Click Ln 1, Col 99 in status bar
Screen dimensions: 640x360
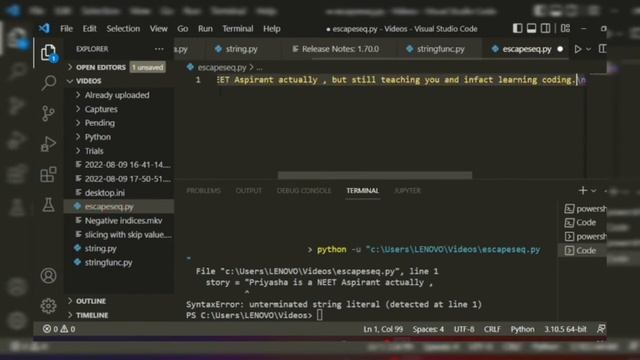[x=383, y=329]
